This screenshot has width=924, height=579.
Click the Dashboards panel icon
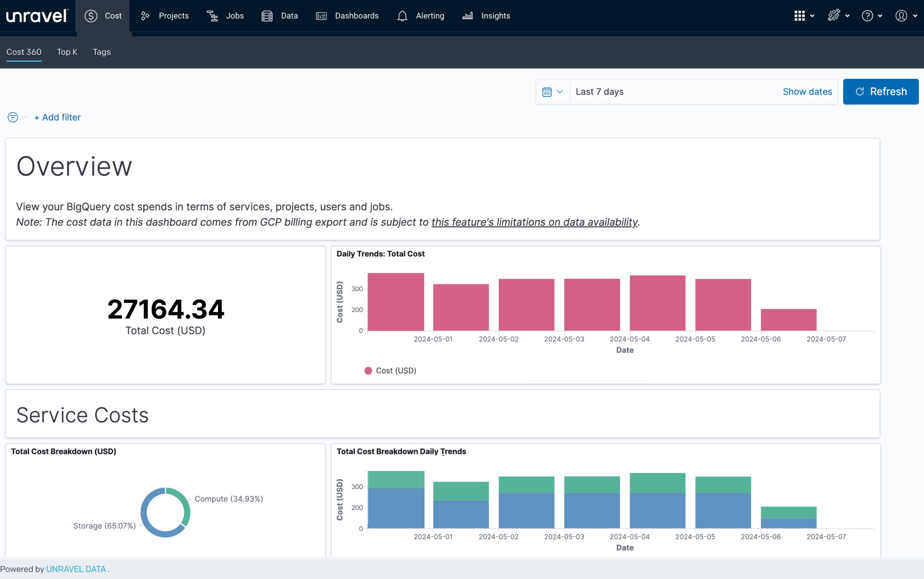coord(321,16)
